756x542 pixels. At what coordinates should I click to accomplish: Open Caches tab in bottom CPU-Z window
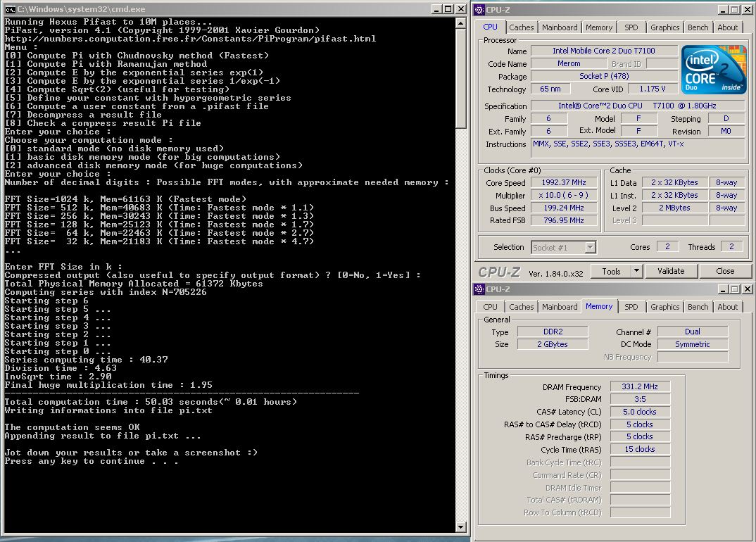click(521, 307)
